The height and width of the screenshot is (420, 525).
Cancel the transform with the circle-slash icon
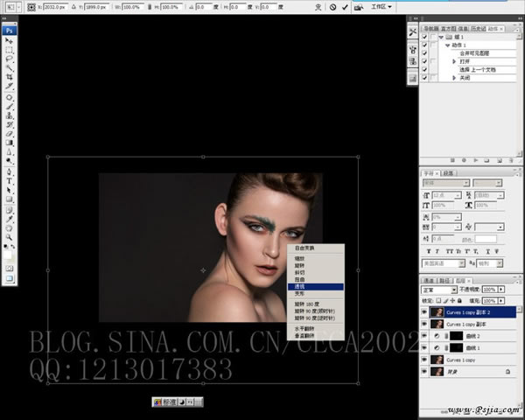tap(332, 7)
